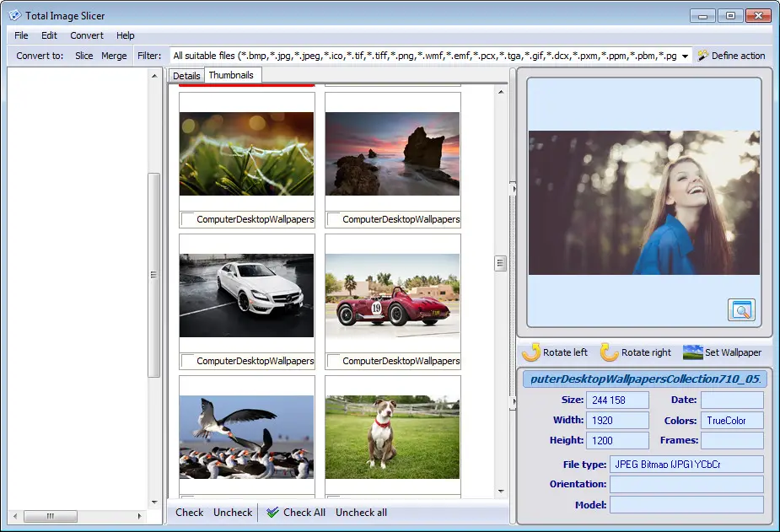The height and width of the screenshot is (532, 780).
Task: Tick checkbox under the grass macro thumbnail
Action: [188, 219]
